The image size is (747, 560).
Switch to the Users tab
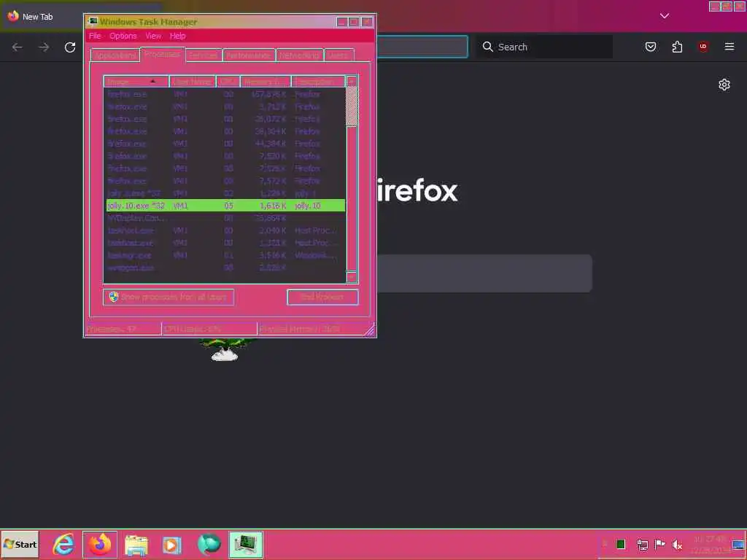[x=338, y=55]
